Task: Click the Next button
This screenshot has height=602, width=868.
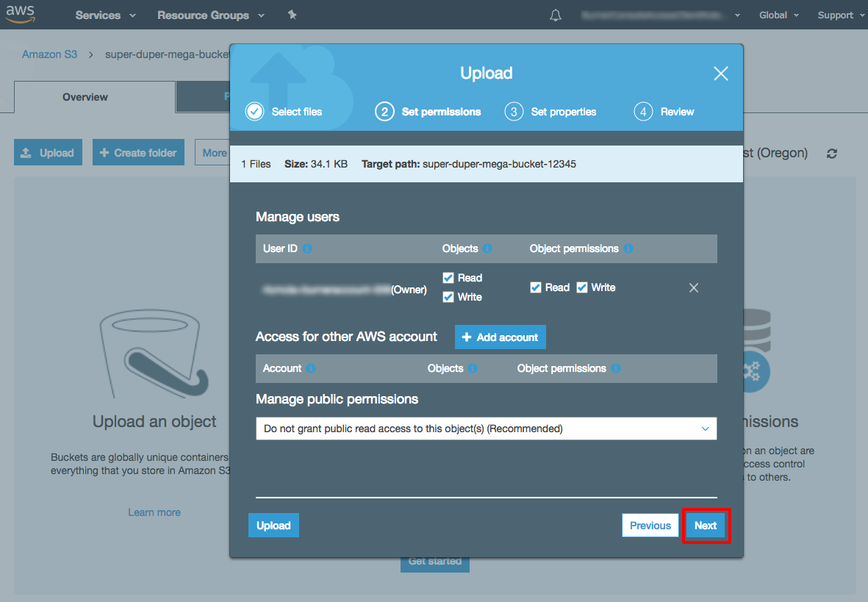Action: click(x=706, y=526)
